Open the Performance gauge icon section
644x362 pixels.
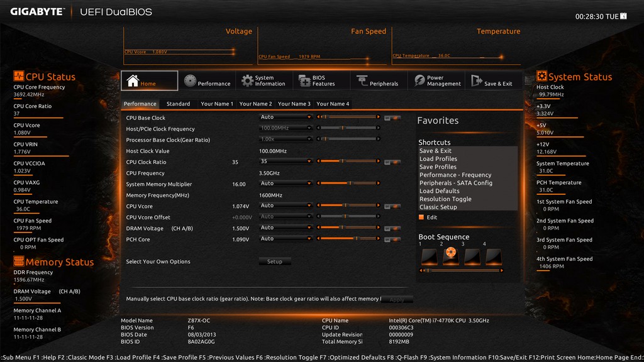(x=190, y=81)
